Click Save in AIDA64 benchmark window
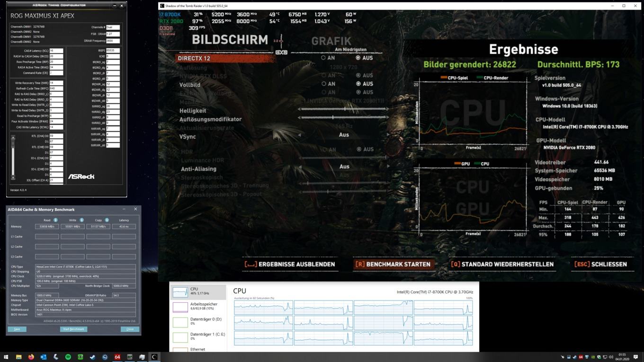Image resolution: width=644 pixels, height=362 pixels. click(17, 329)
